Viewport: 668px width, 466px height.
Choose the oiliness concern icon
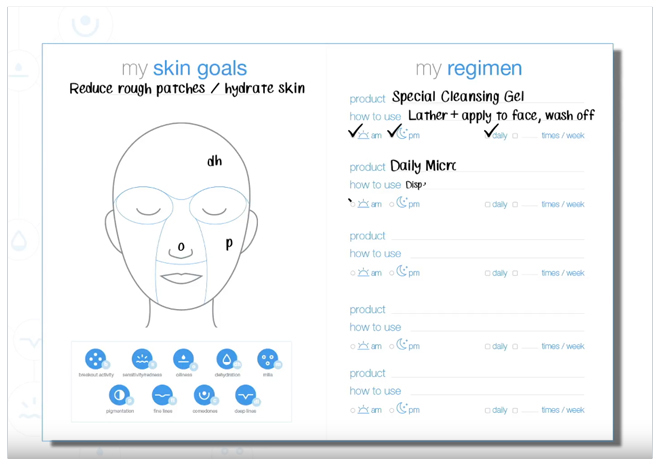coord(184,359)
